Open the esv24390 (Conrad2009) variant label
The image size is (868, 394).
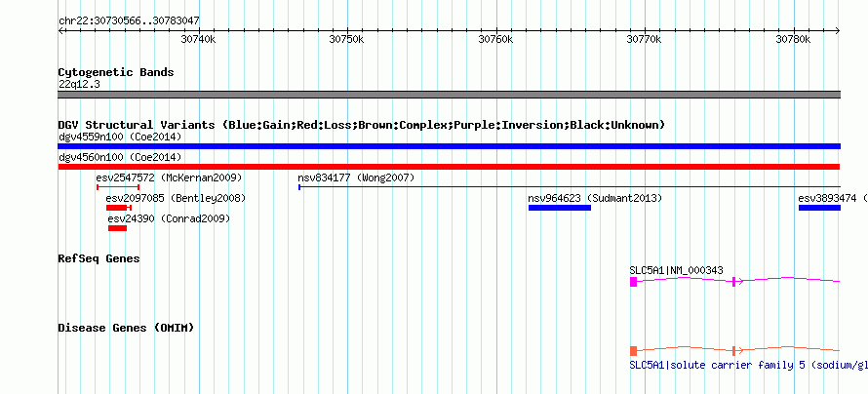(x=169, y=218)
